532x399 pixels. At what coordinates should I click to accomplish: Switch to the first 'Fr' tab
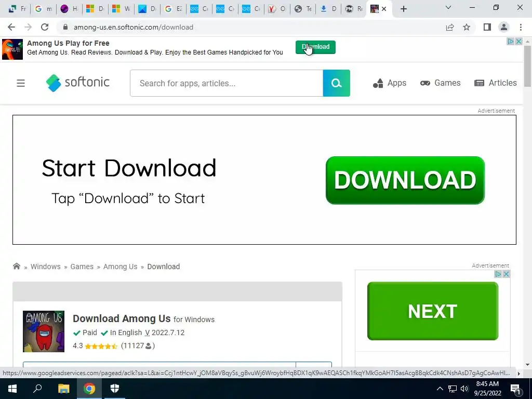[x=17, y=9]
